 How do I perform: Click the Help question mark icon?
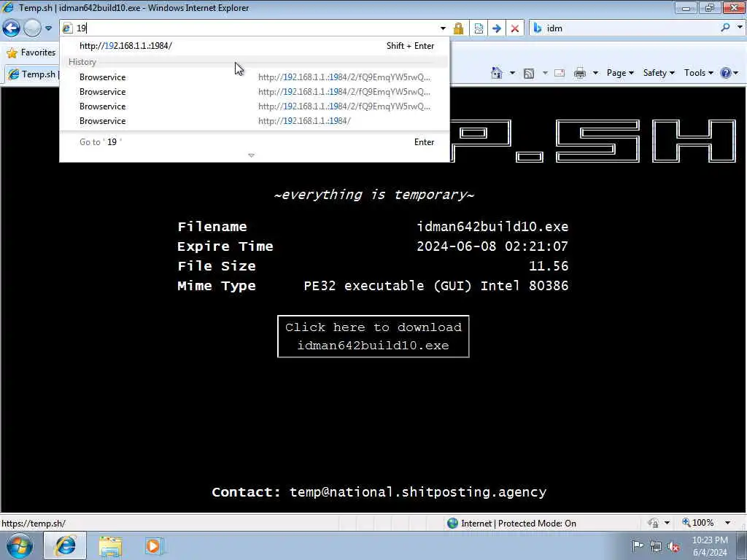[x=726, y=73]
